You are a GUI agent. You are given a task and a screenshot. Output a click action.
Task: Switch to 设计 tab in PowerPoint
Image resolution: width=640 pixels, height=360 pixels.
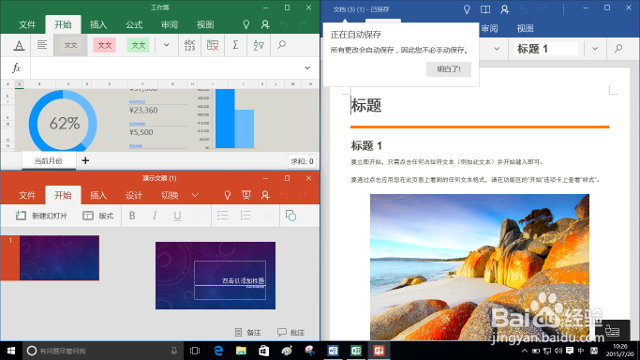(134, 196)
